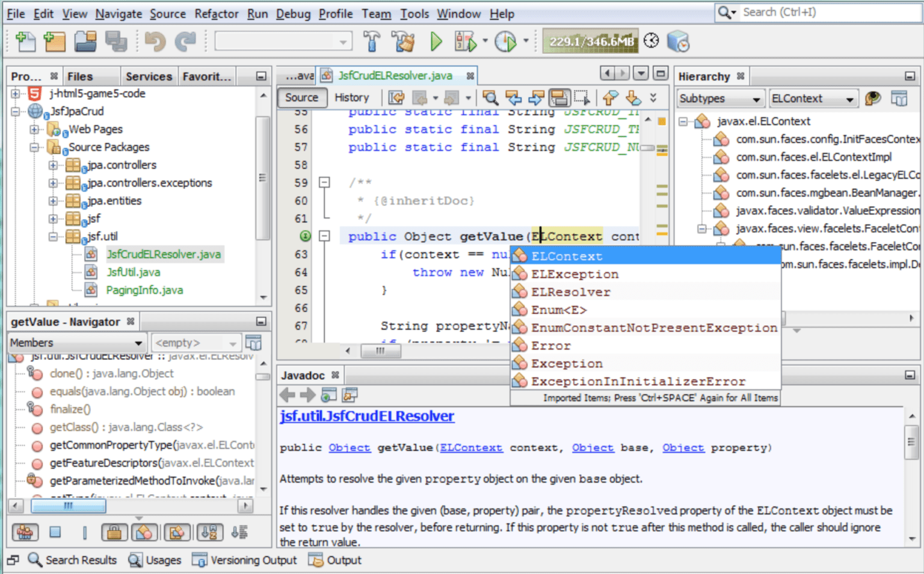Open the Refactor menu
Viewport: 924px width, 574px height.
pos(216,13)
